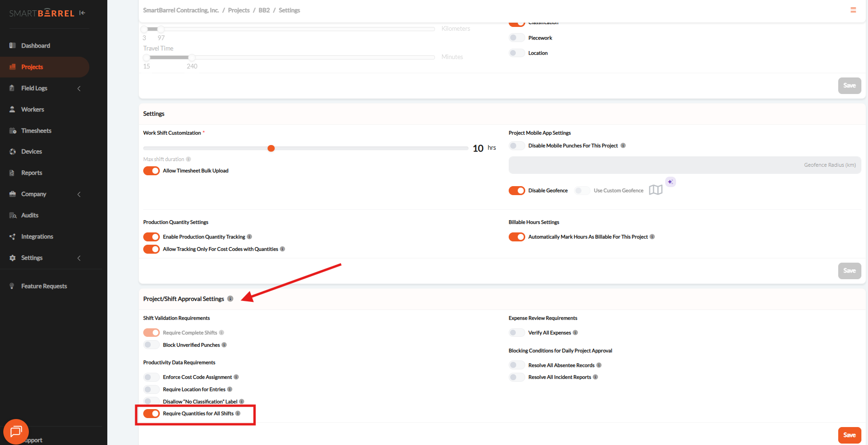
Task: Expand the Company sidebar submenu
Action: click(79, 194)
